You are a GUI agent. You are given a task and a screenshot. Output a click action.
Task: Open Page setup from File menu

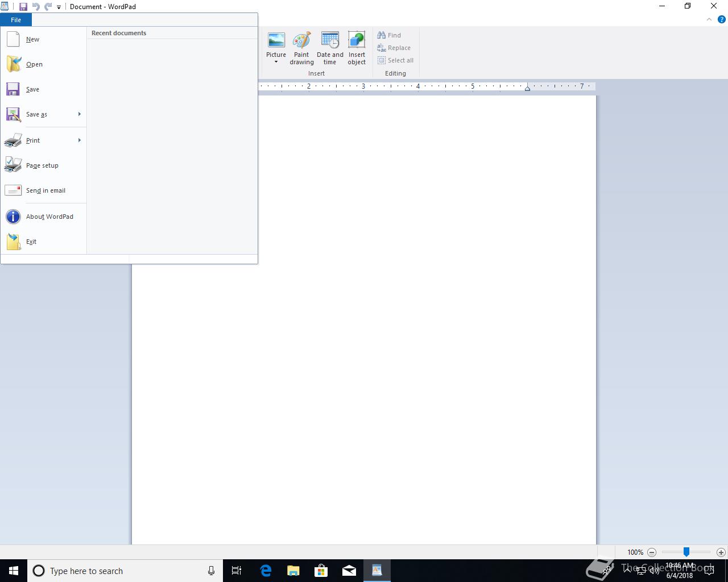44,165
